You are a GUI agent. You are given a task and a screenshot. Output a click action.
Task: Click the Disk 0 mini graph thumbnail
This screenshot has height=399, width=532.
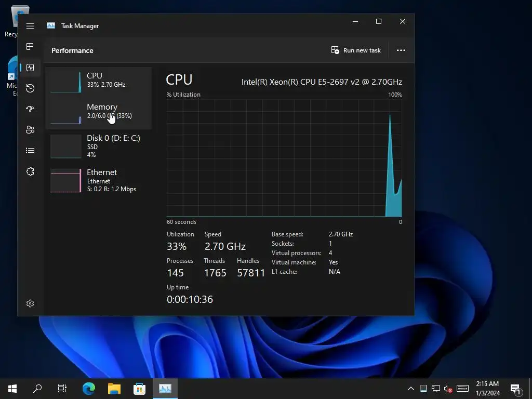pyautogui.click(x=66, y=146)
